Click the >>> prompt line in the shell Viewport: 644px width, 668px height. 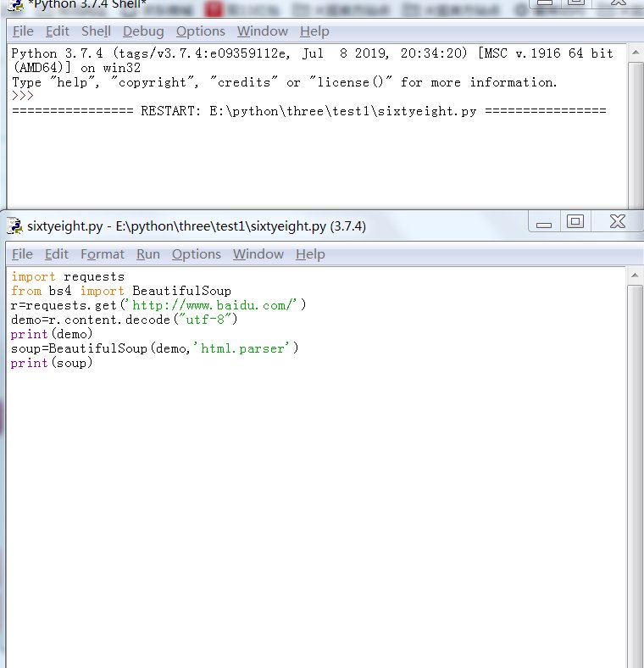[23, 97]
